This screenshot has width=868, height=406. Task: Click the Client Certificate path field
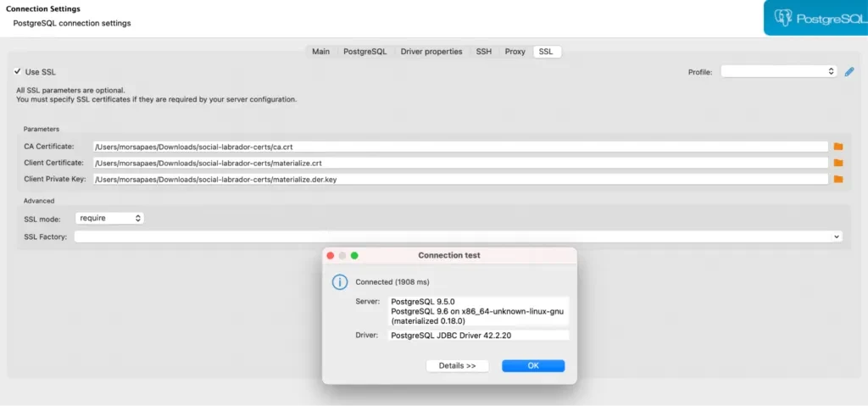coord(460,163)
